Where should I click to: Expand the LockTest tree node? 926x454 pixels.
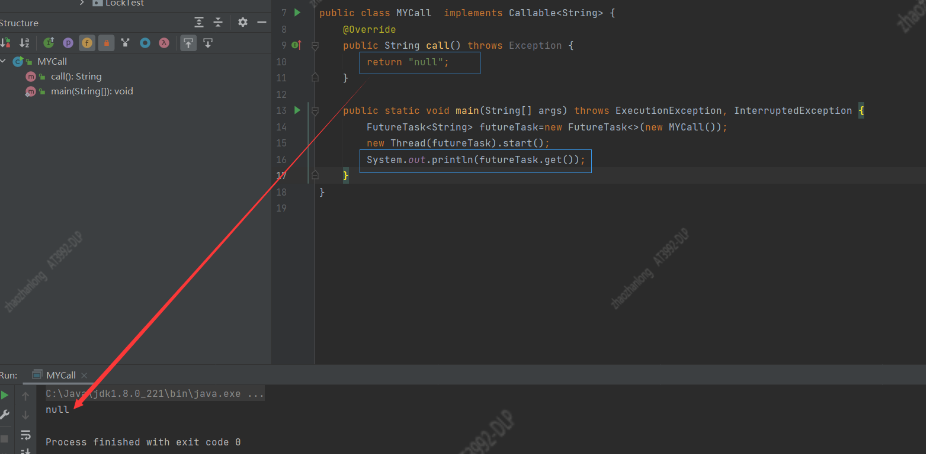pyautogui.click(x=82, y=3)
